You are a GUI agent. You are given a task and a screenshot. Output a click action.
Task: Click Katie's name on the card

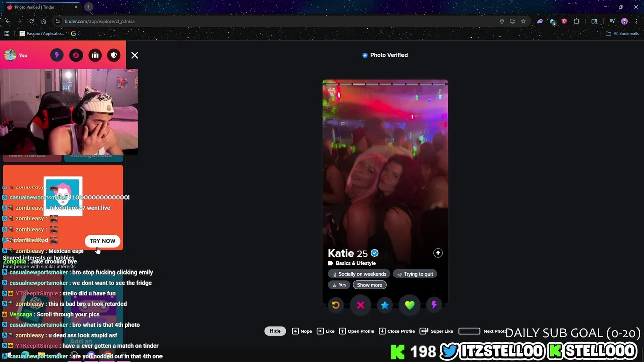coord(341,253)
